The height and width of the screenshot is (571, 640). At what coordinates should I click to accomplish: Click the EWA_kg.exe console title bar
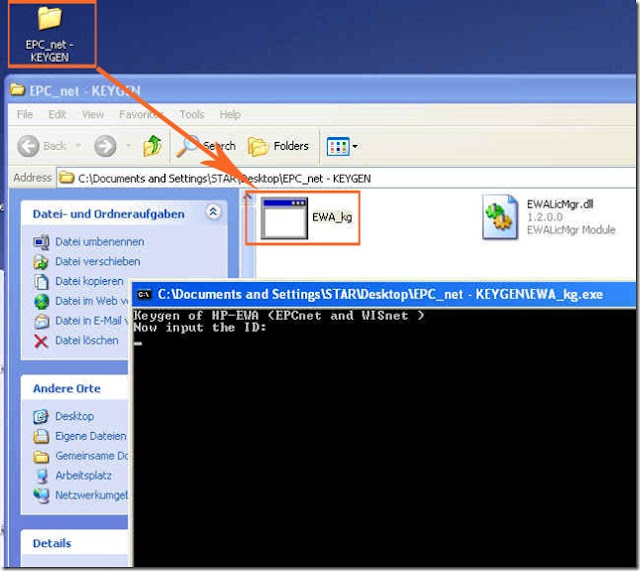pos(384,294)
